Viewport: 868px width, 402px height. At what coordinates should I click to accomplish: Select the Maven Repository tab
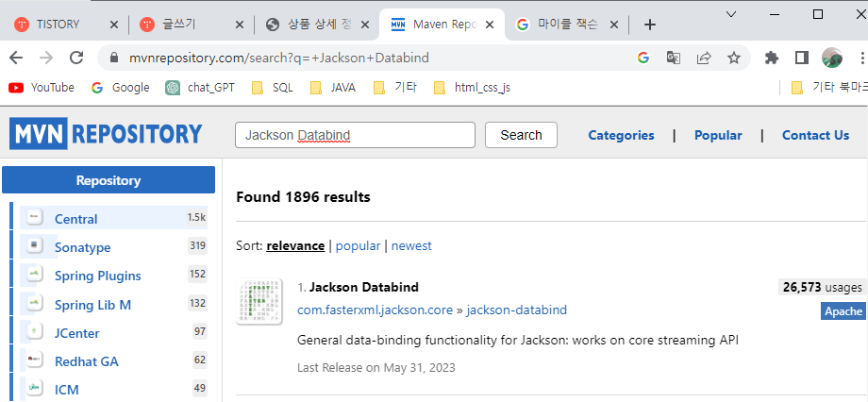[x=442, y=25]
